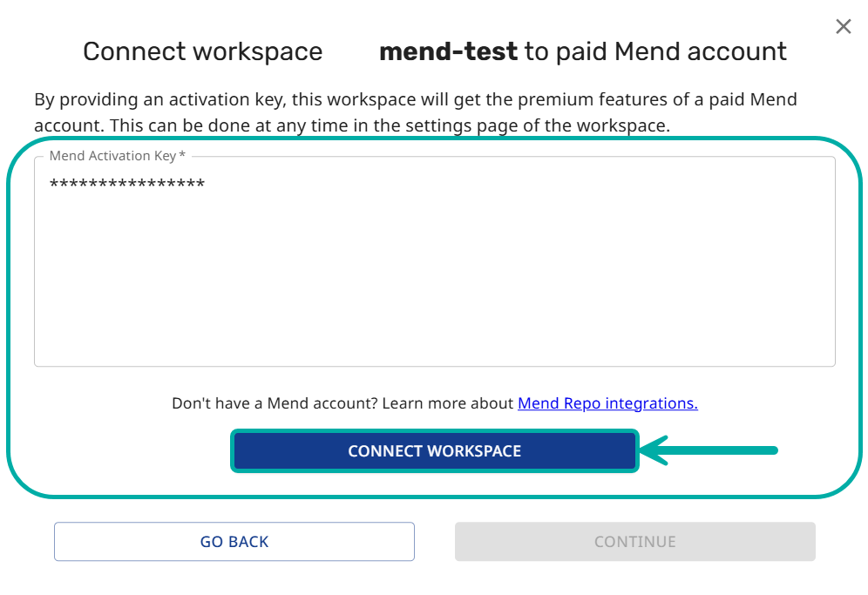Click "Don't have a Mend account?" text
The width and height of the screenshot is (868, 595).
(275, 403)
